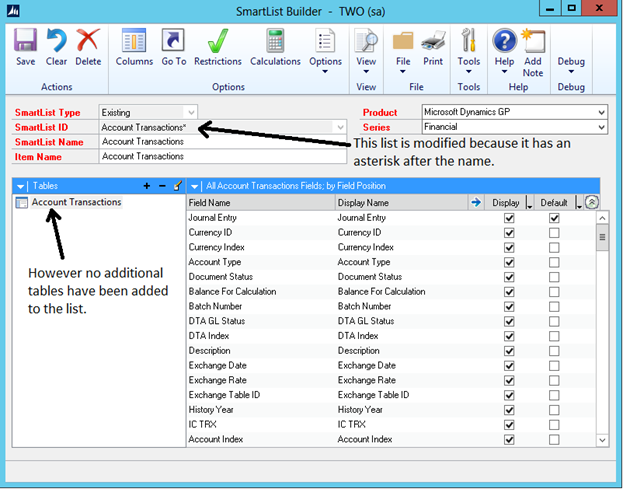Viewport: 623px width, 489px height.
Task: Check Default for History Year
Action: click(x=554, y=410)
